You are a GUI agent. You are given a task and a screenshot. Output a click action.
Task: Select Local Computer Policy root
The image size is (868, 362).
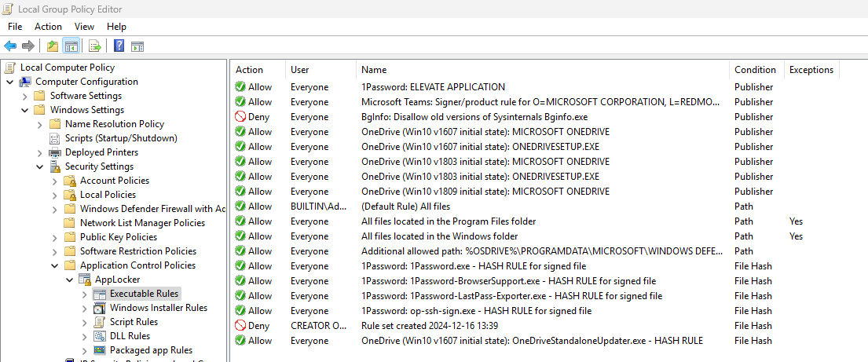[68, 68]
